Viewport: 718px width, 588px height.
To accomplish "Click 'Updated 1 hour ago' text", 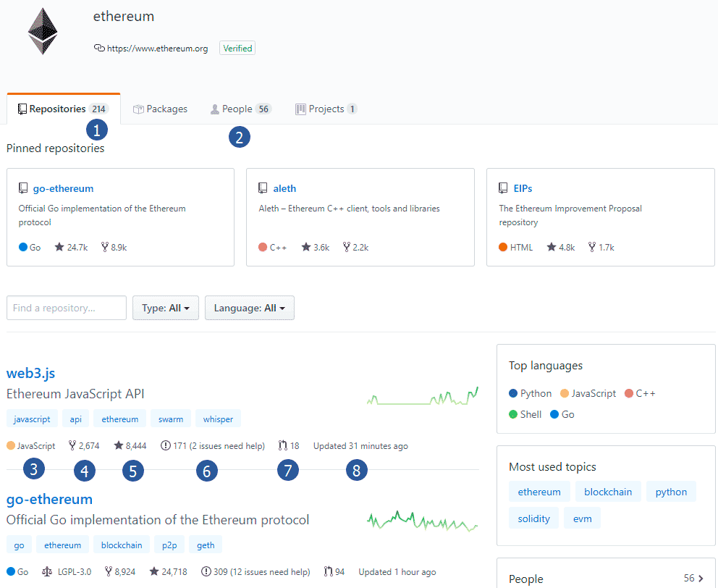I will point(397,572).
